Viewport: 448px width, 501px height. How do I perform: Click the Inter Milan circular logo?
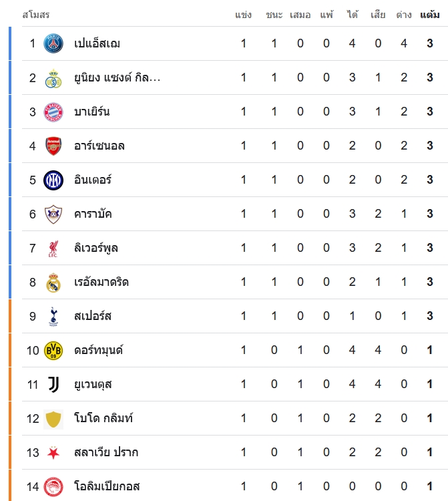53,180
